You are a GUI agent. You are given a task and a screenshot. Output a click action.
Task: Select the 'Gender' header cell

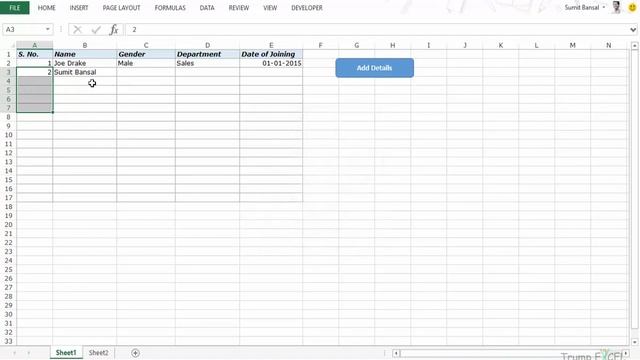pyautogui.click(x=146, y=54)
